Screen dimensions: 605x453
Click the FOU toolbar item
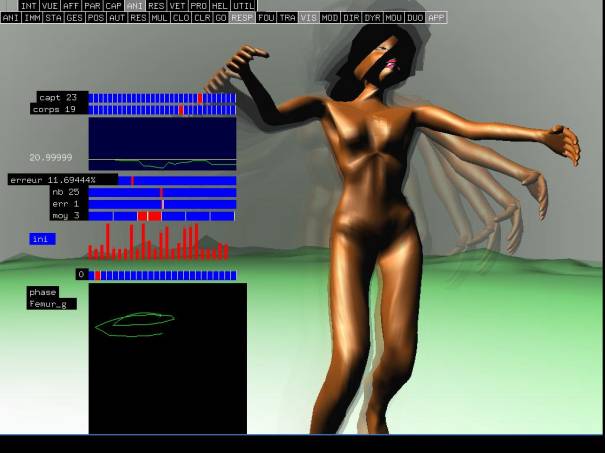(x=266, y=18)
